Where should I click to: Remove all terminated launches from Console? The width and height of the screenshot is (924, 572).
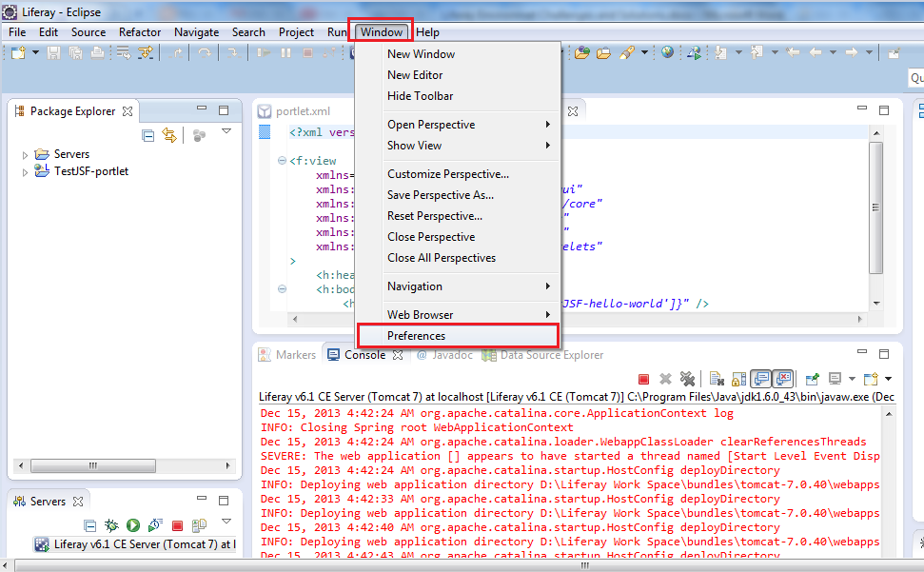pyautogui.click(x=688, y=378)
